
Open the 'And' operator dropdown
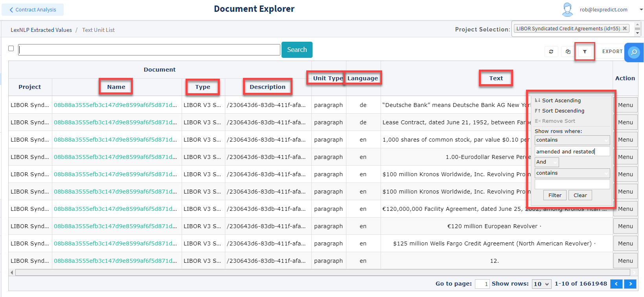pos(546,162)
